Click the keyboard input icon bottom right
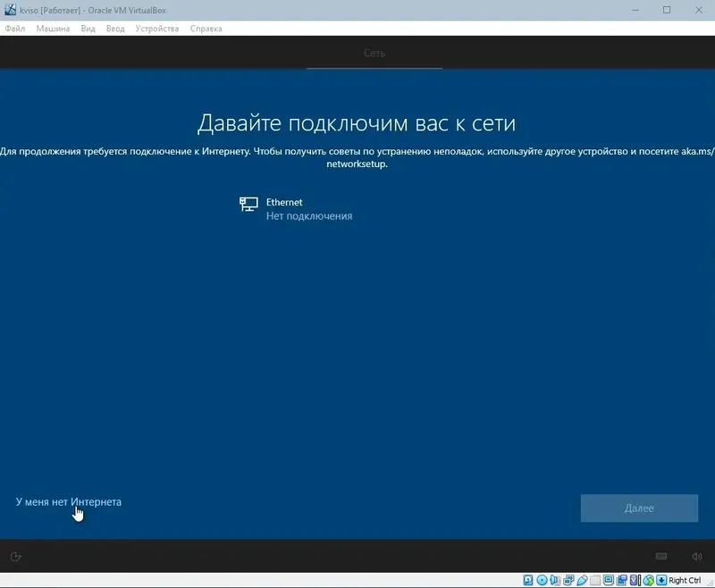 [x=661, y=556]
